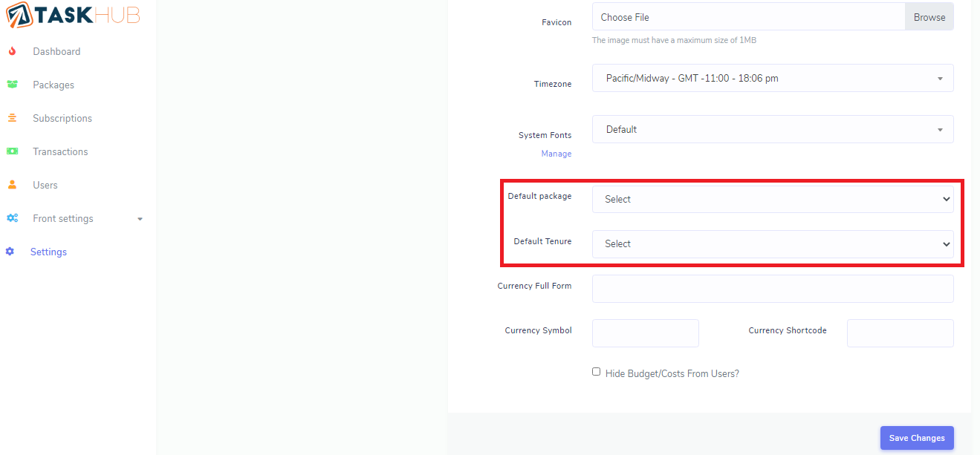Click the Front settings gears icon
The image size is (980, 455).
(x=12, y=218)
